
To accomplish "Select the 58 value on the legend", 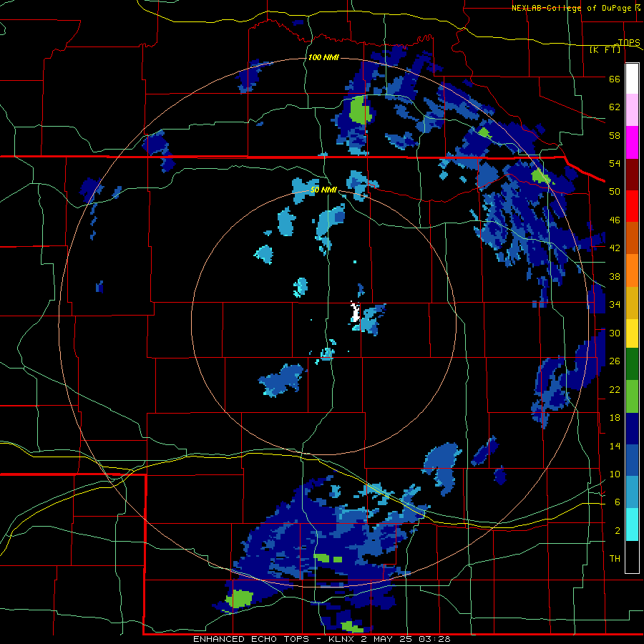I will (615, 135).
